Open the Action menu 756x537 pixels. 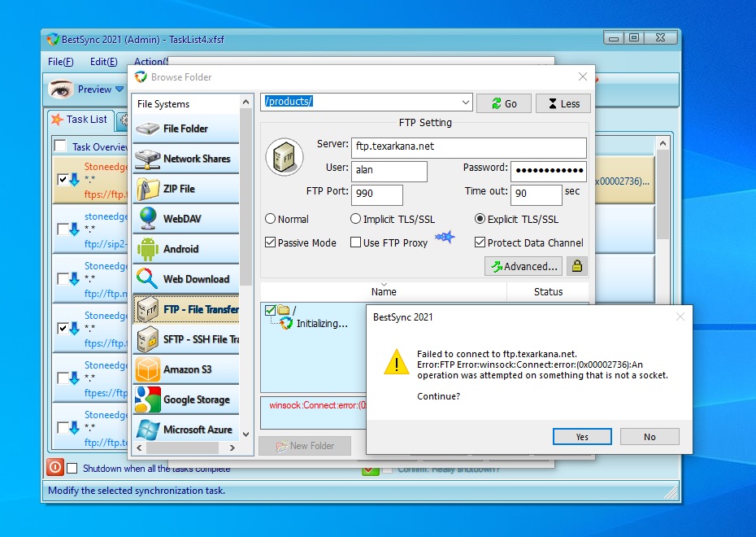click(x=150, y=62)
